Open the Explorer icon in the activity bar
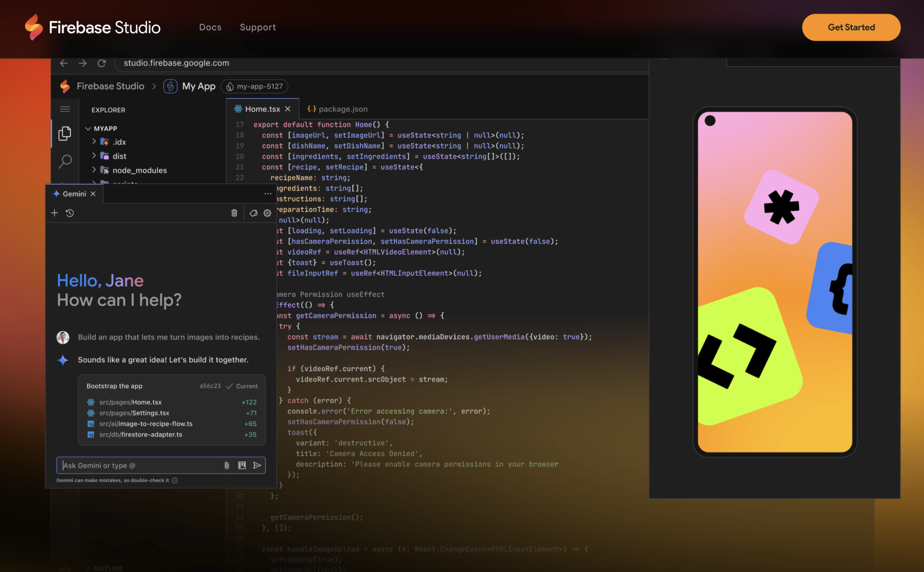This screenshot has height=572, width=924. [65, 133]
